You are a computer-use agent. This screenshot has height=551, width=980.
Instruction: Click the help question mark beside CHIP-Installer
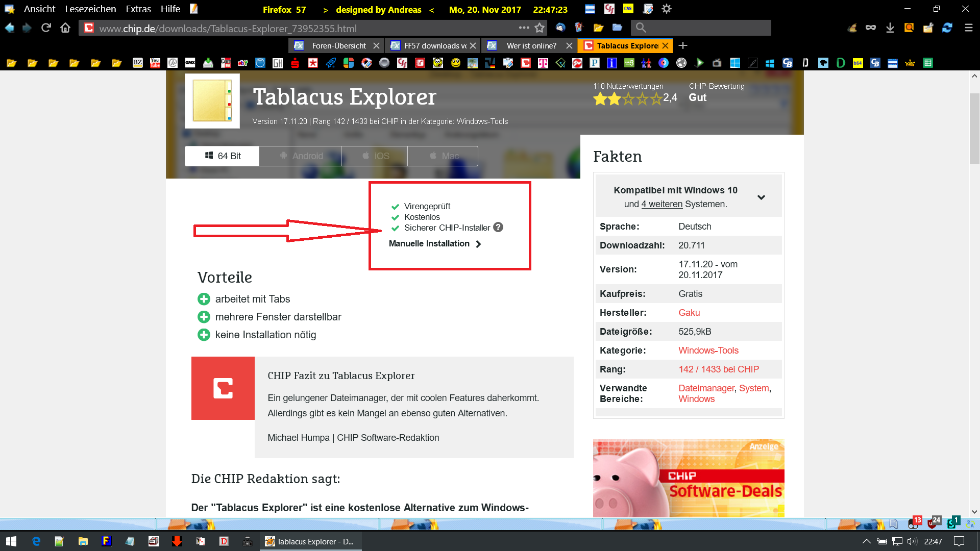[498, 228]
